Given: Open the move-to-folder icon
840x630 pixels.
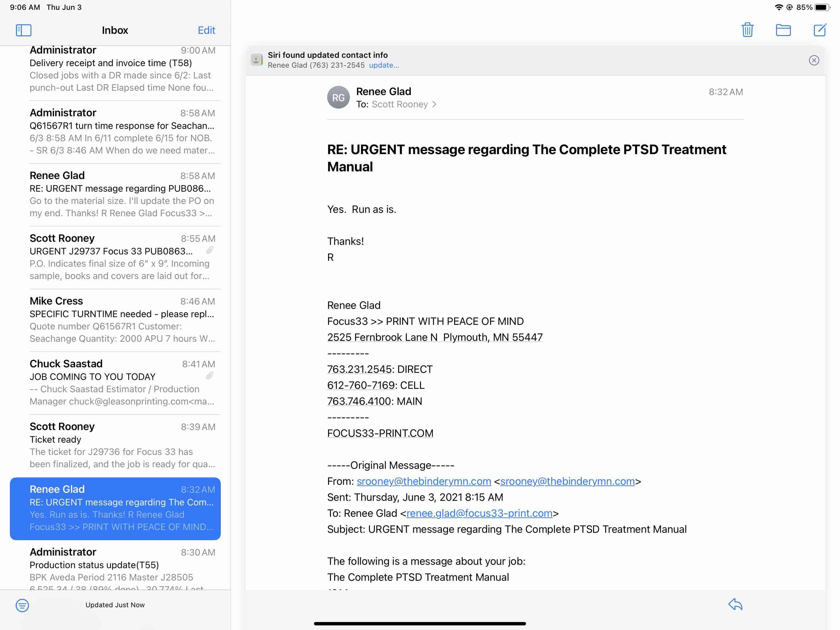Looking at the screenshot, I should tap(783, 30).
